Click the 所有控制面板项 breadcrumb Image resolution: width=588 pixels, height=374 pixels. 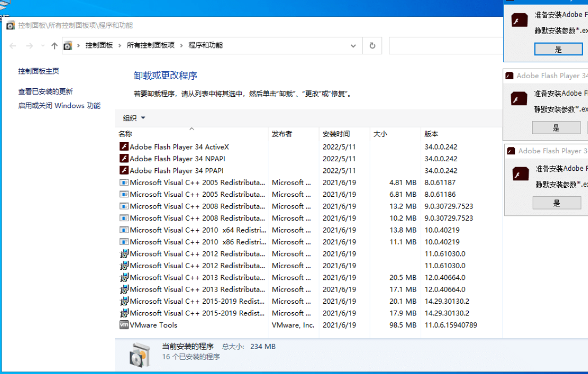(150, 45)
